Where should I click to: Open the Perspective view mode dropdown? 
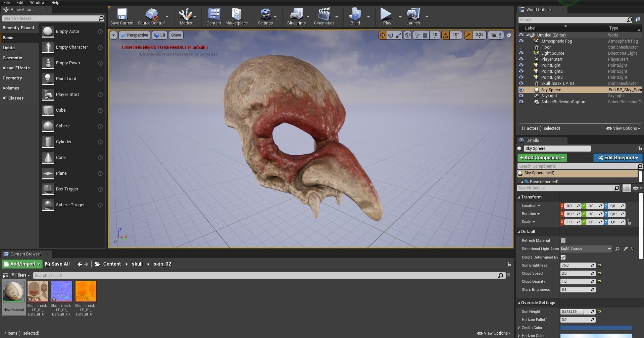pyautogui.click(x=134, y=35)
